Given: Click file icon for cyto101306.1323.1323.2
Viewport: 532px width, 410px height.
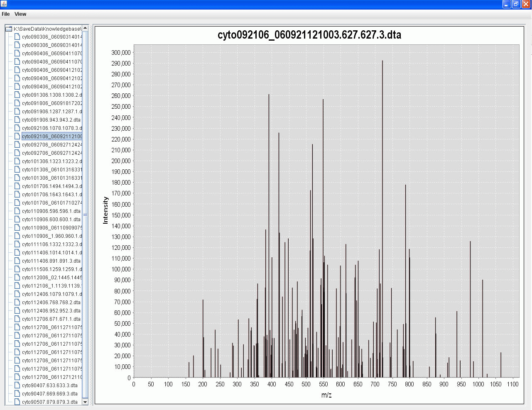Looking at the screenshot, I should (x=17, y=161).
